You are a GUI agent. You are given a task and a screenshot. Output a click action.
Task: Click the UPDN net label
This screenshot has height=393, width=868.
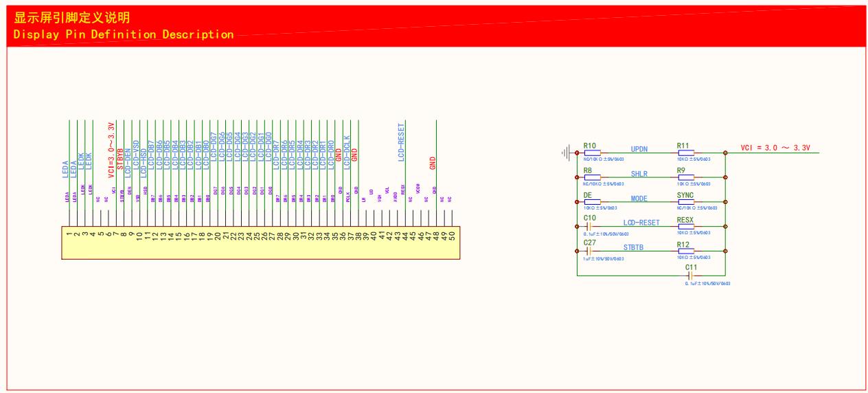coord(639,148)
